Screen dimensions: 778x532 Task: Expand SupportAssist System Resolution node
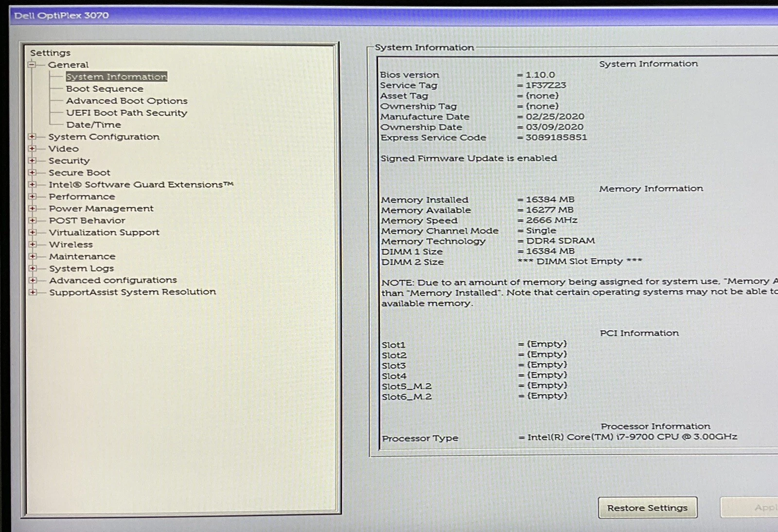point(32,292)
